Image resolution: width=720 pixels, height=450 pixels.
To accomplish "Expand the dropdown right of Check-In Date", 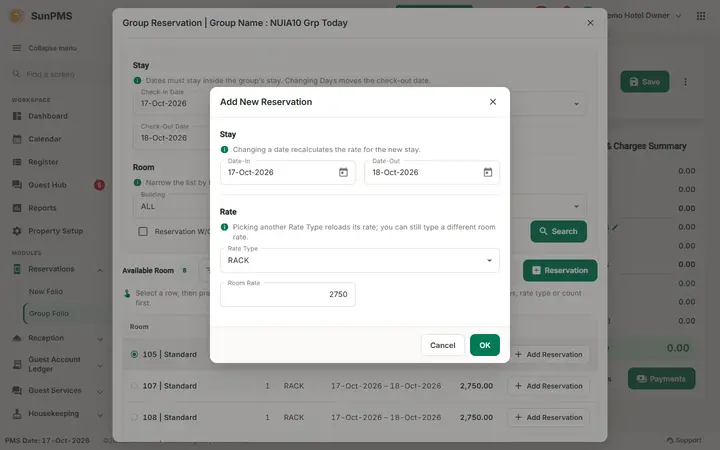I will (x=576, y=104).
